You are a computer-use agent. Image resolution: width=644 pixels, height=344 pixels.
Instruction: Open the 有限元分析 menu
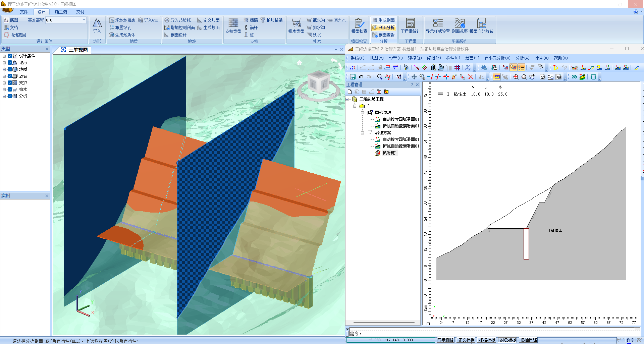pos(497,58)
